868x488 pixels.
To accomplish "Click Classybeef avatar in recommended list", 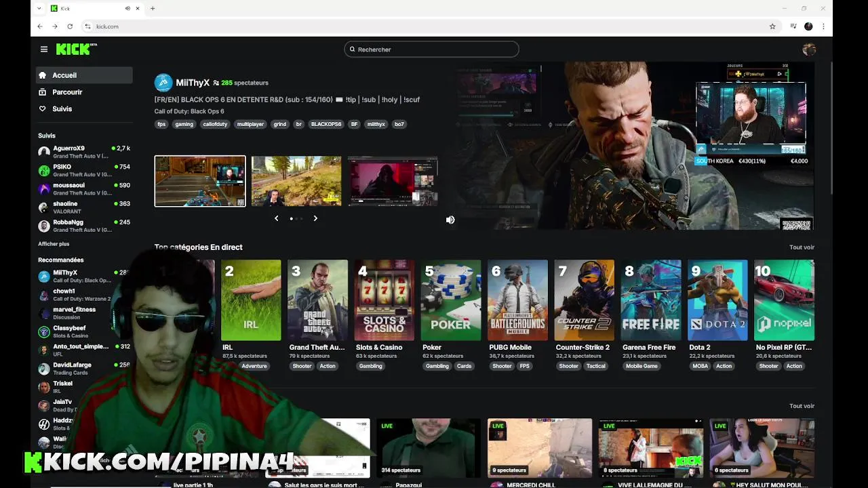I will tap(44, 331).
